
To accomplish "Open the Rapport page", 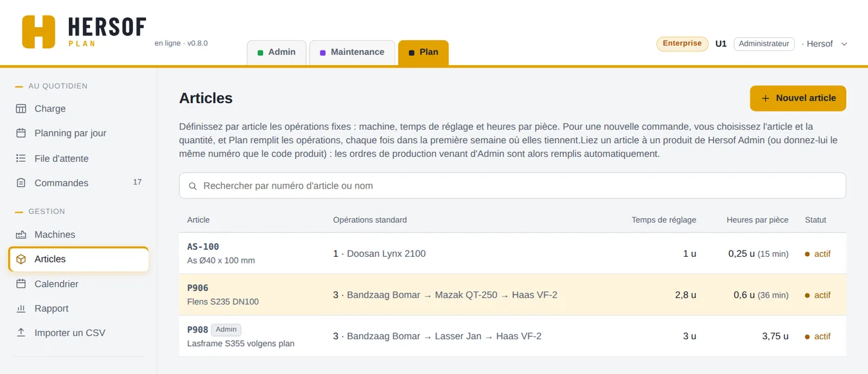I will [x=79, y=308].
